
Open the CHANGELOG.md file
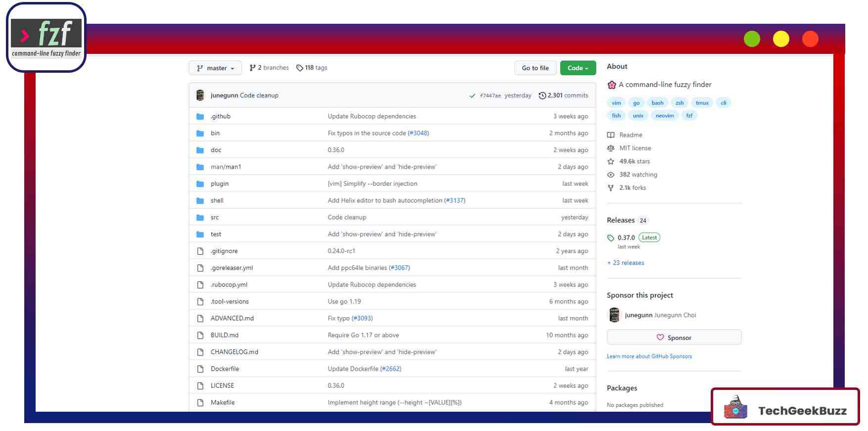tap(234, 352)
